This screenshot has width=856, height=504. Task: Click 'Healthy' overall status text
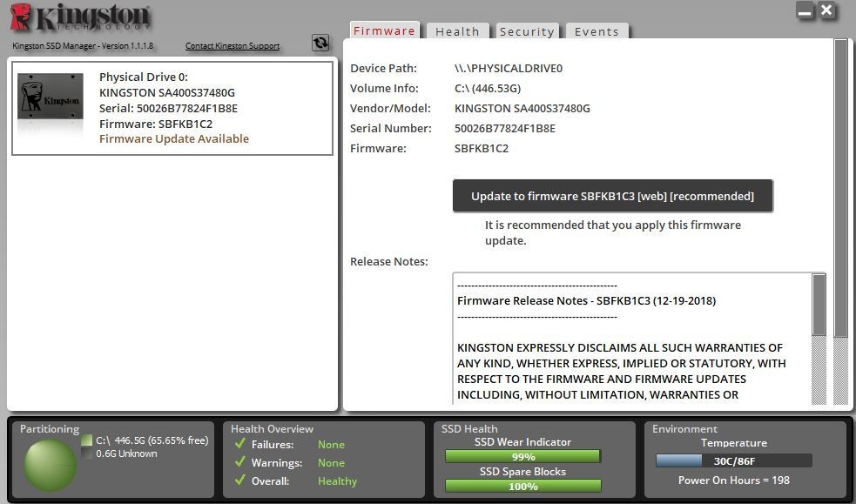(x=337, y=481)
